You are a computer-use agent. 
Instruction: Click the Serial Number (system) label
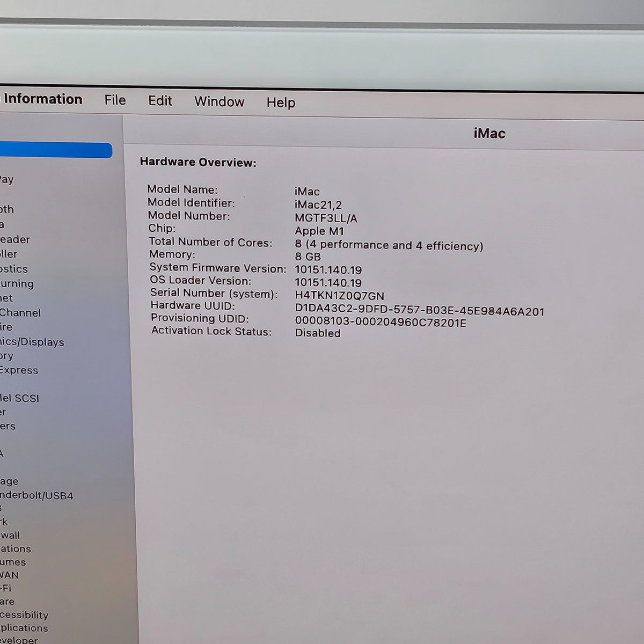(x=214, y=294)
